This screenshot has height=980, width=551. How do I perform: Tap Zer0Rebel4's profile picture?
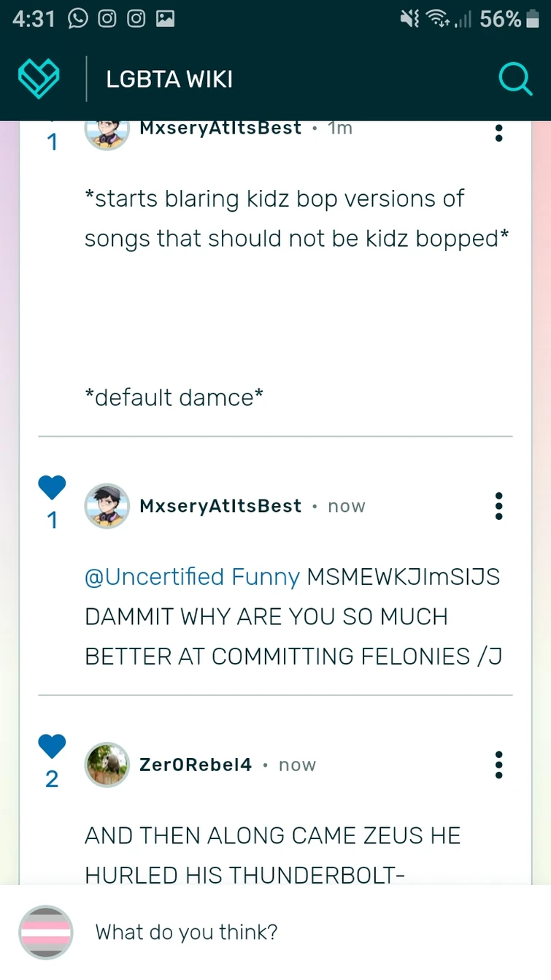(x=107, y=765)
